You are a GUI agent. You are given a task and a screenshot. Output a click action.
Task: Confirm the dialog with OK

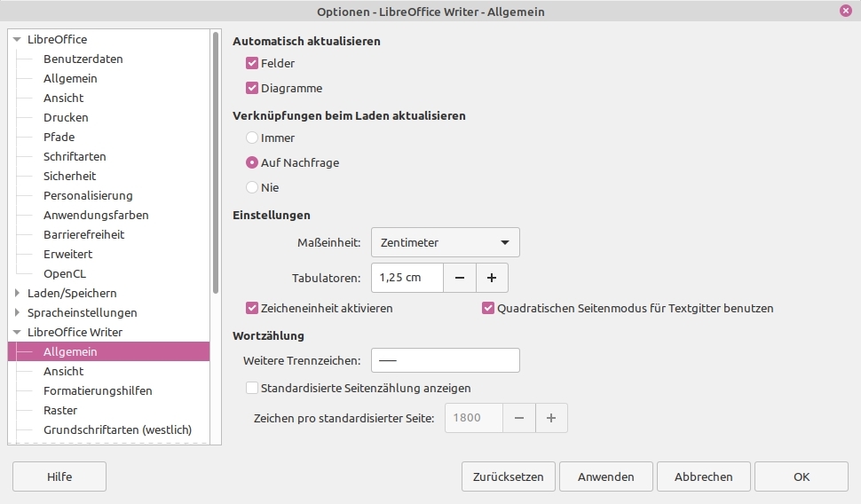click(x=802, y=476)
